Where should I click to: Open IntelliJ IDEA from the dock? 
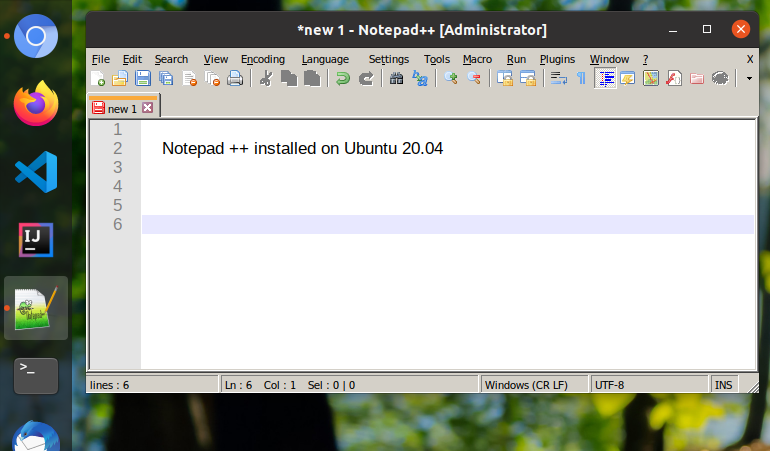36,240
